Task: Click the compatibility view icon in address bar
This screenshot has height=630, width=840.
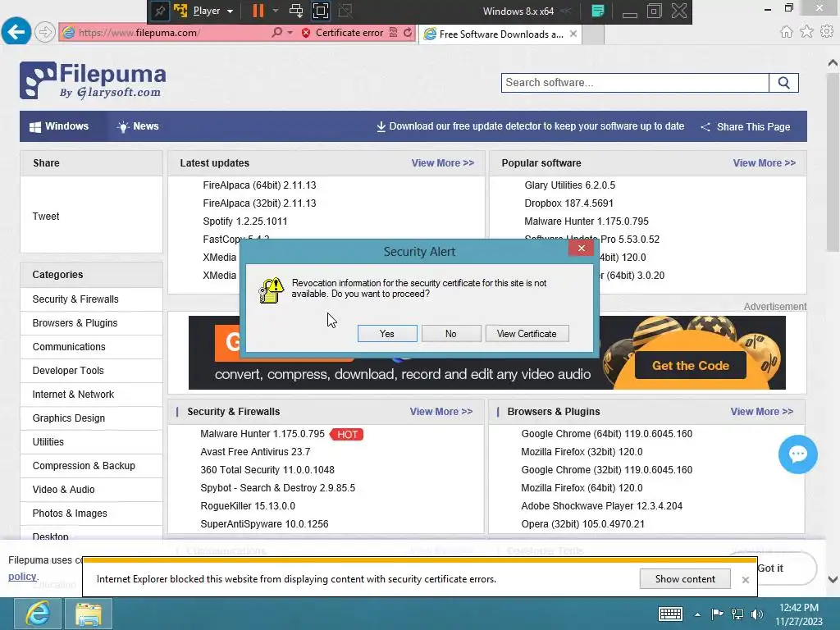Action: (x=394, y=32)
